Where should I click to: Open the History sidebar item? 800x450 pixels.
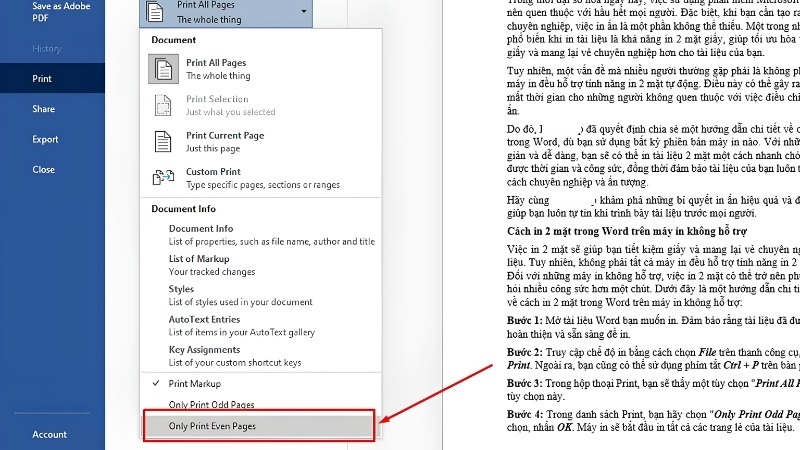point(46,48)
